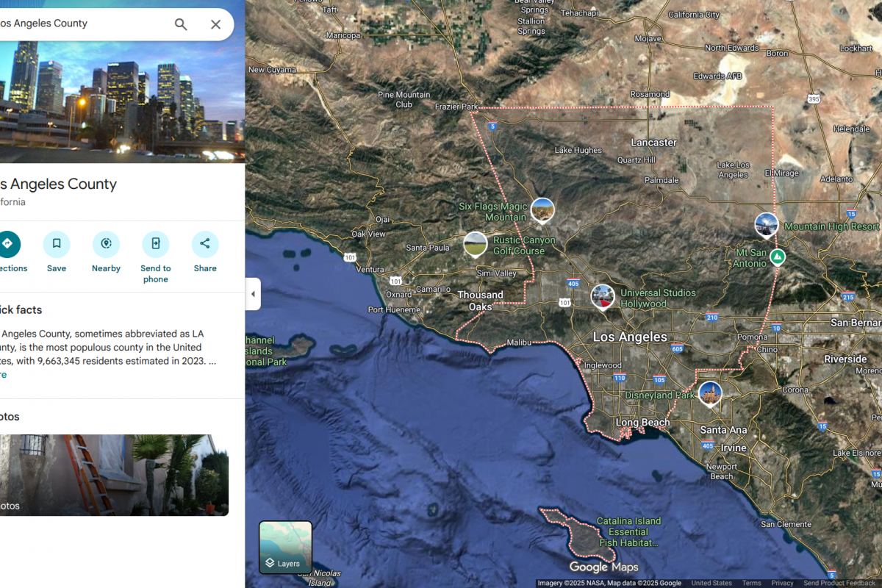This screenshot has height=588, width=882.
Task: Select Universal Studios Hollywood map pin
Action: point(603,297)
